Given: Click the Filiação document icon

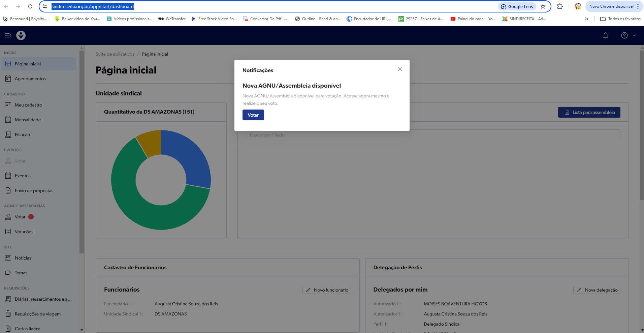Looking at the screenshot, I should coord(8,134).
